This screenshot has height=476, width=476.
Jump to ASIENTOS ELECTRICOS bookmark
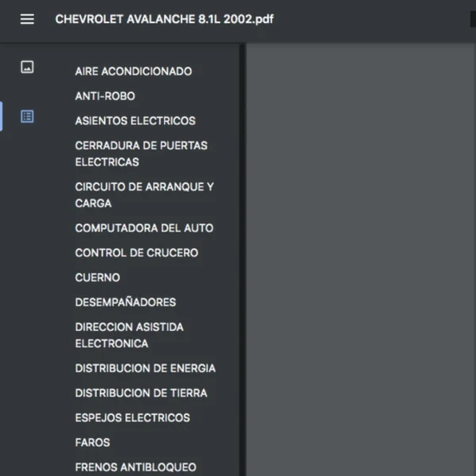pyautogui.click(x=135, y=121)
